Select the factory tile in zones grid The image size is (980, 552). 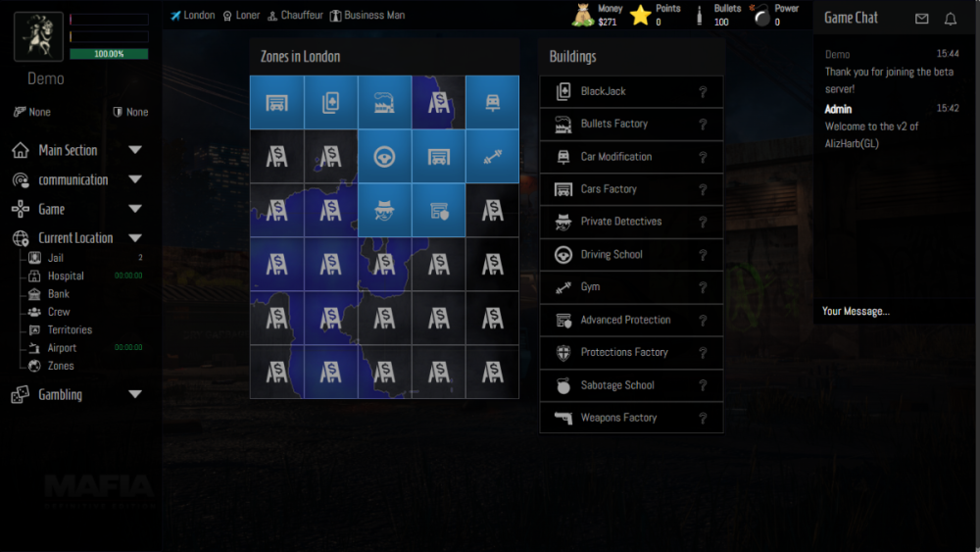click(x=384, y=102)
